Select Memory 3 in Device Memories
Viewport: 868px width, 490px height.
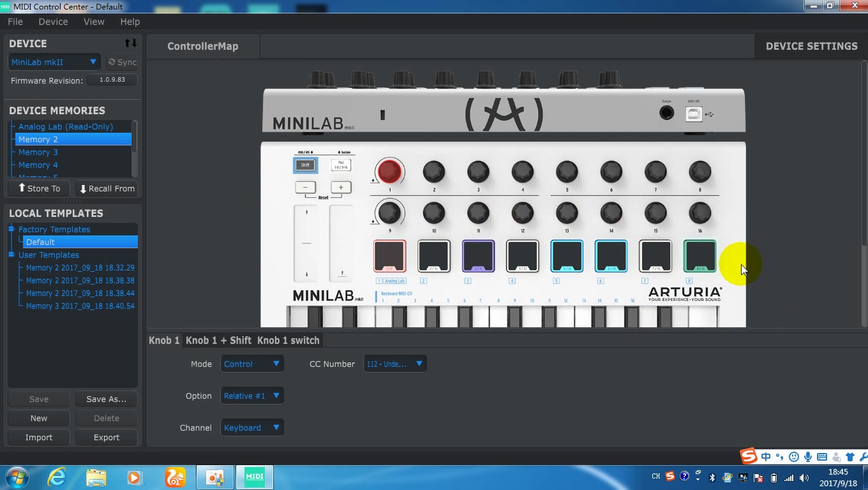tap(73, 152)
